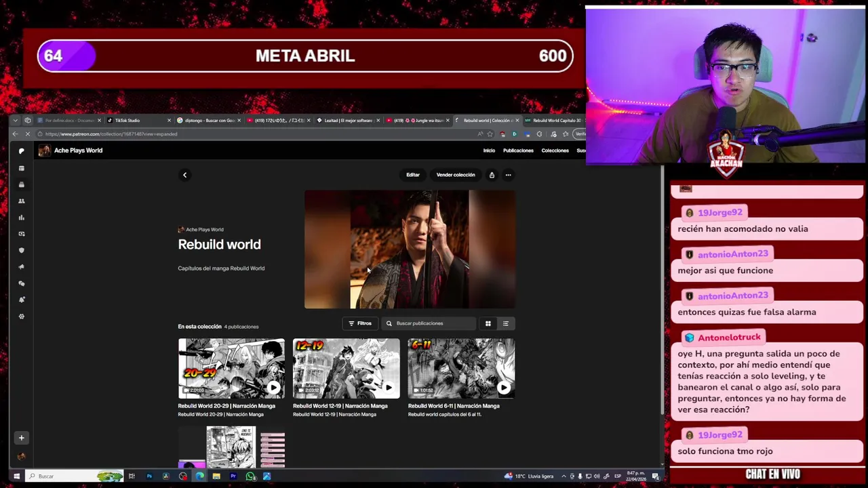Screen dimensions: 868x488
Task: Click the Editar button
Action: 413,175
